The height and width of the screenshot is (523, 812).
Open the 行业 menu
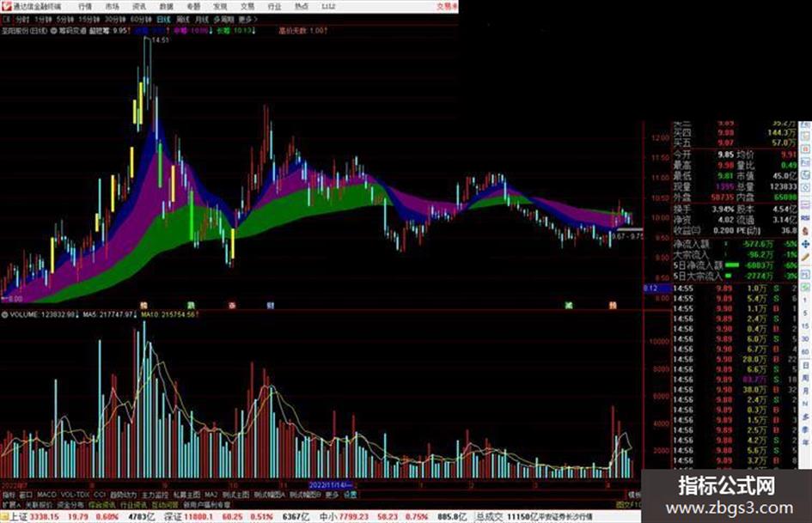point(274,6)
